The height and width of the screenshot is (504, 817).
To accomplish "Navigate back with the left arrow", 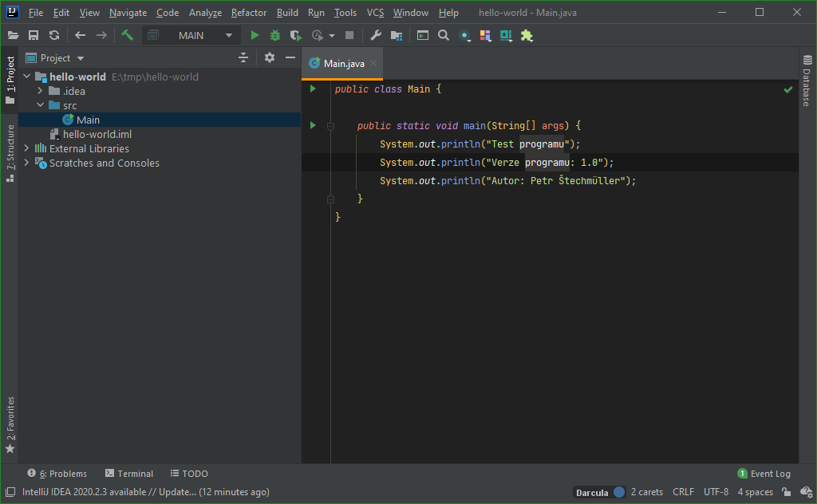I will (x=80, y=35).
